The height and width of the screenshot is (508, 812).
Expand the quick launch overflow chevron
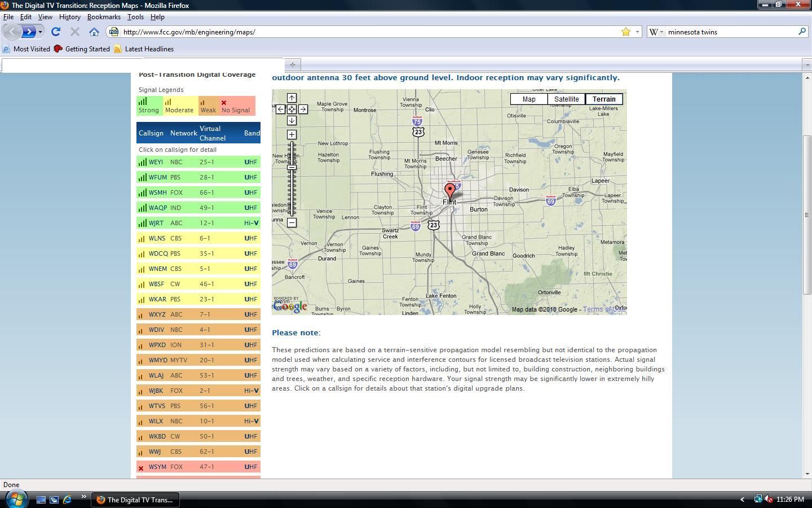pos(83,497)
